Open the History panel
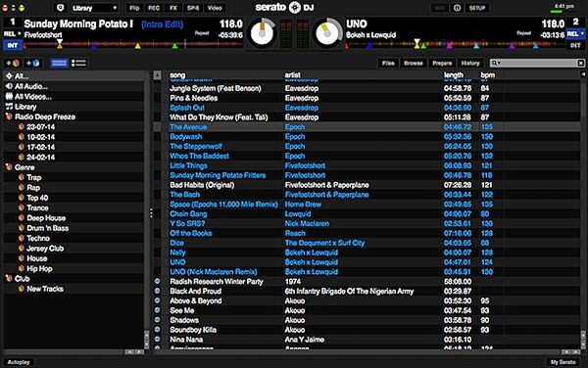Viewport: 588px width, 368px height. (470, 63)
